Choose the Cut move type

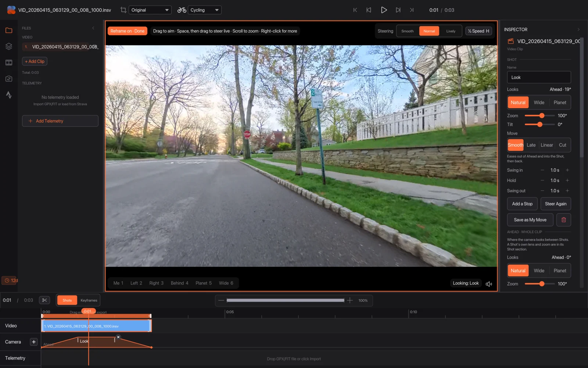coord(562,145)
